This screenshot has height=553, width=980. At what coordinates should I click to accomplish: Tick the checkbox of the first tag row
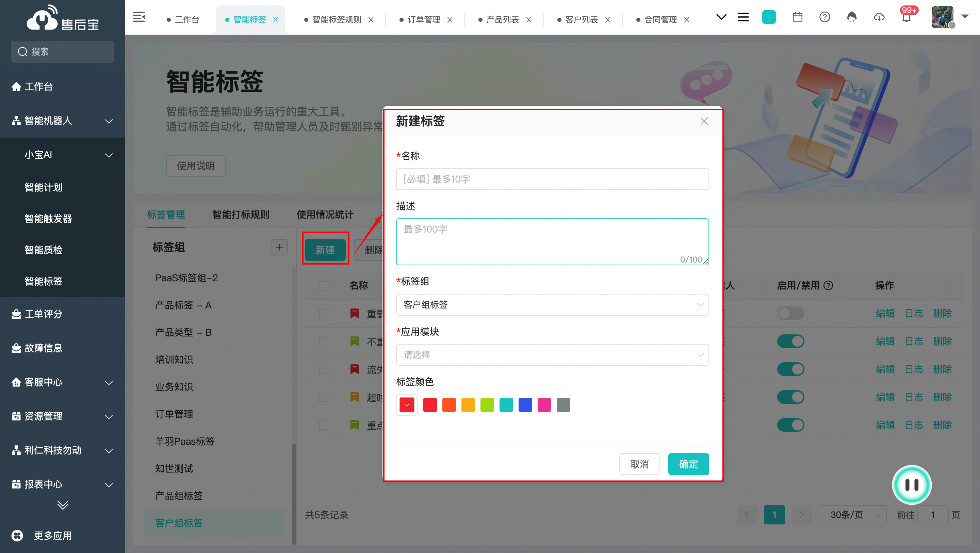pyautogui.click(x=323, y=314)
